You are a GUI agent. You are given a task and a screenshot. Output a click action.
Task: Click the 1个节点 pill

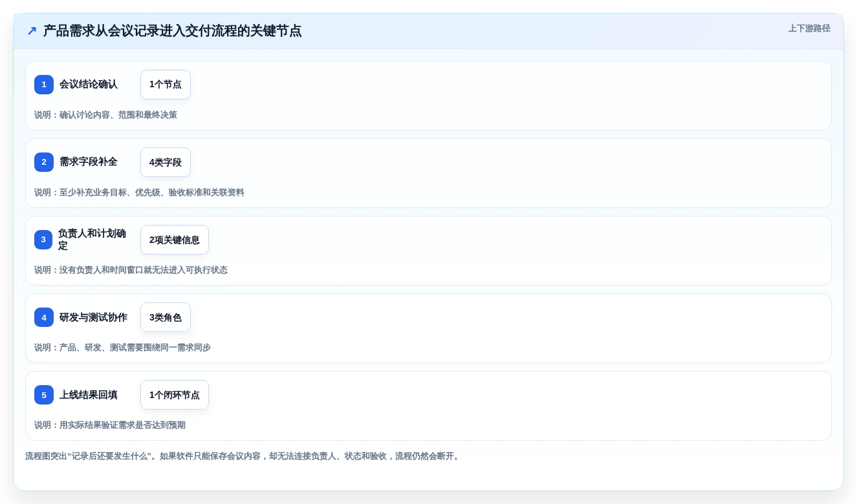pos(166,85)
